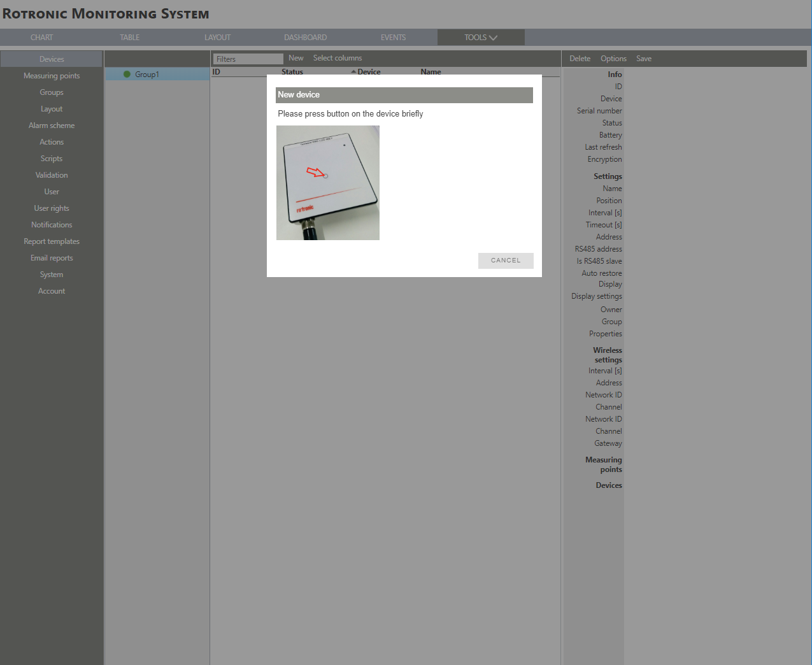The image size is (812, 665).
Task: Open Email reports page
Action: coord(52,258)
